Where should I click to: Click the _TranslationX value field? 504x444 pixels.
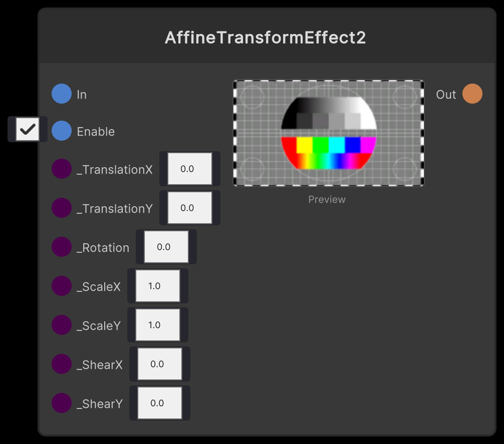[x=189, y=169]
